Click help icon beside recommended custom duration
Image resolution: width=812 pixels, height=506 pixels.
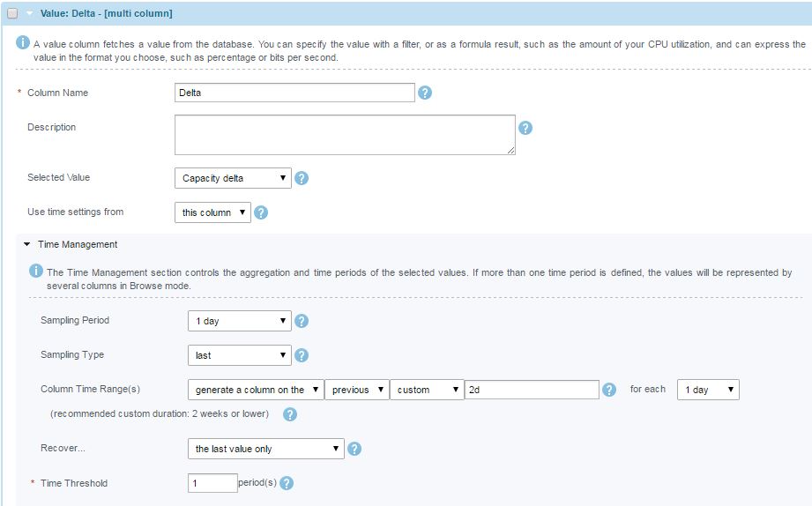[290, 414]
